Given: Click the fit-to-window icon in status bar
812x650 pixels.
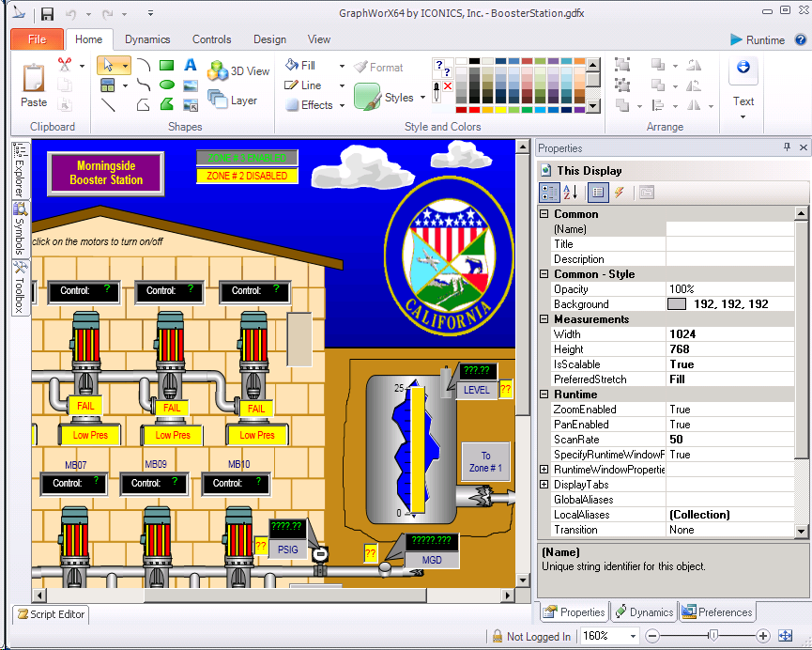Looking at the screenshot, I should [787, 636].
